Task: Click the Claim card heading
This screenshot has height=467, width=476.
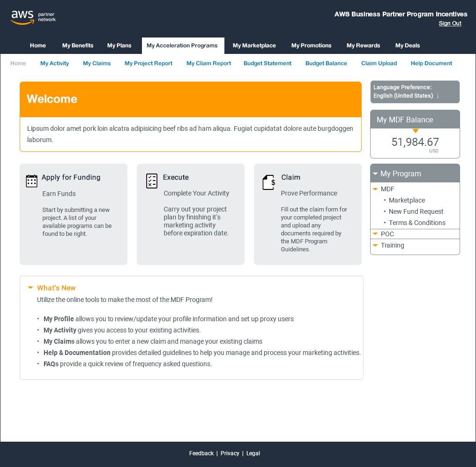Action: pyautogui.click(x=291, y=177)
